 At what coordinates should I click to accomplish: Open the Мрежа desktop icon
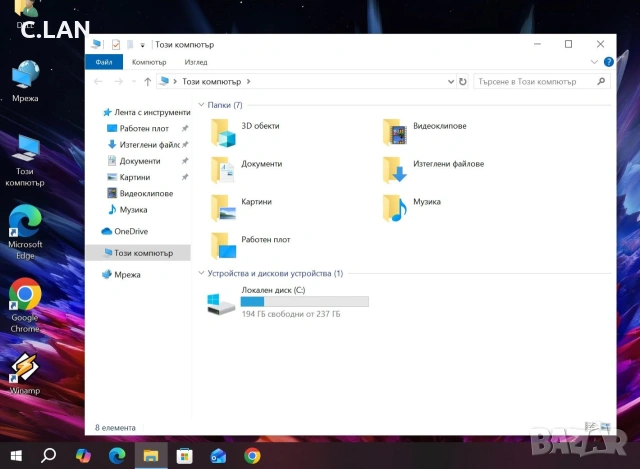click(25, 81)
